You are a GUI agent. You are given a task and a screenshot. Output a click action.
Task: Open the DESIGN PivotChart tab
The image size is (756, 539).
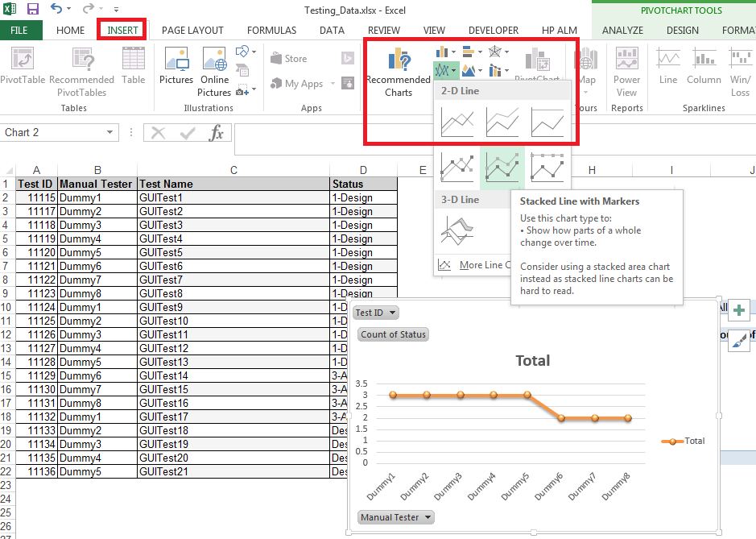click(682, 31)
